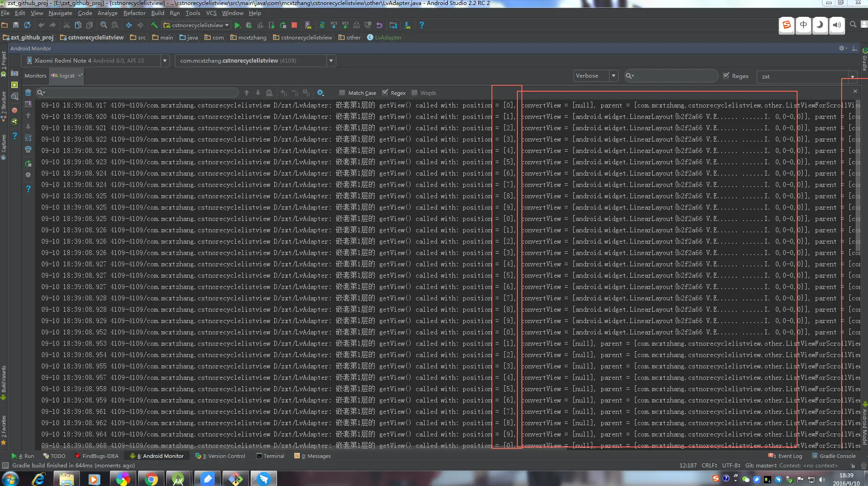This screenshot has height=486, width=868.
Task: Open the Build menu
Action: tap(158, 13)
